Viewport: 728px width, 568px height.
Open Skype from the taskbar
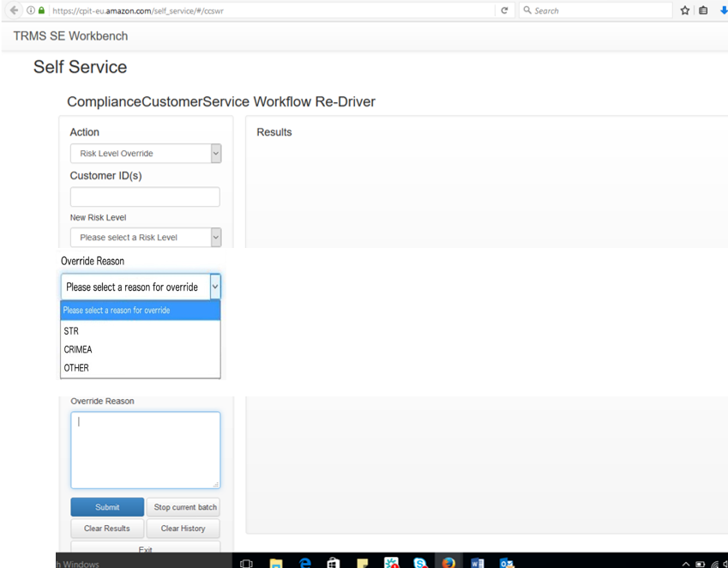tap(420, 563)
